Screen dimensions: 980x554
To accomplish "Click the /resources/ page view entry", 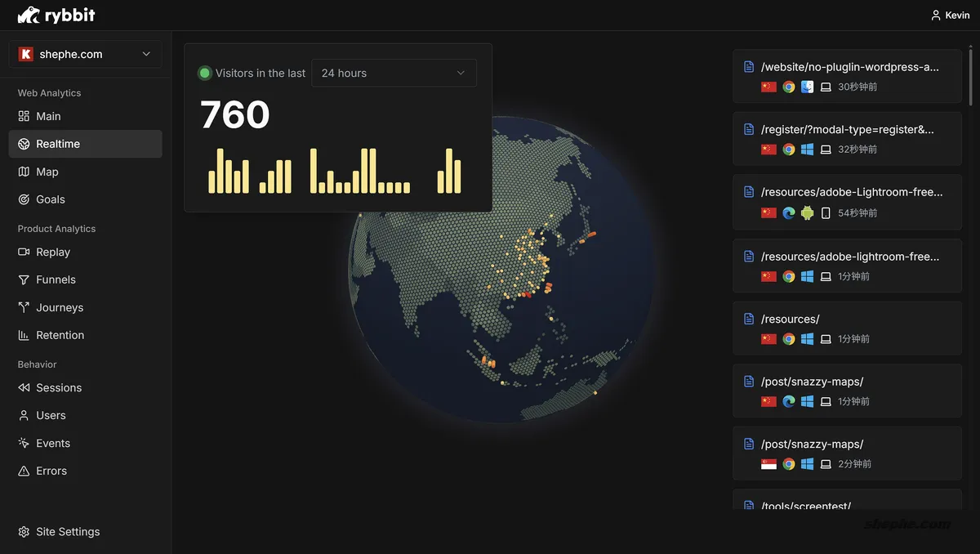I will point(790,319).
